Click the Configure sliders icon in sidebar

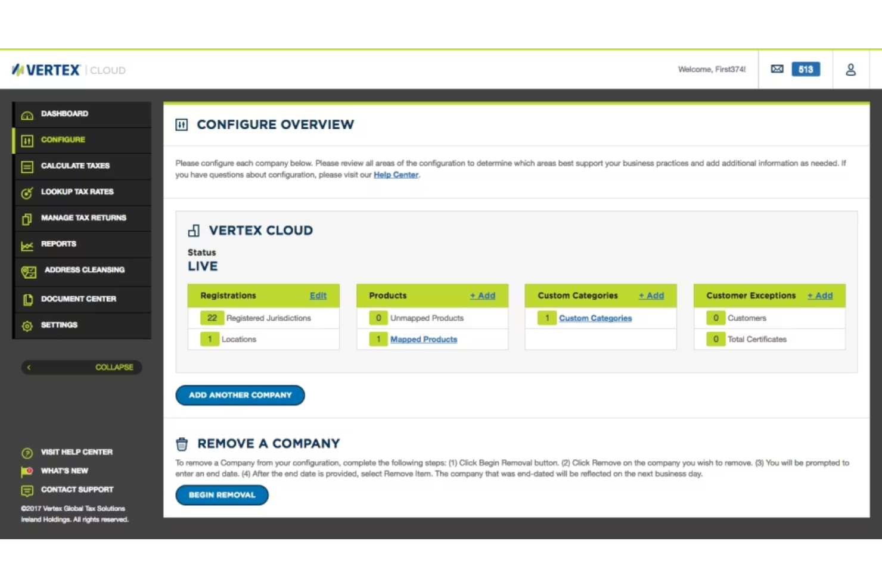click(27, 141)
